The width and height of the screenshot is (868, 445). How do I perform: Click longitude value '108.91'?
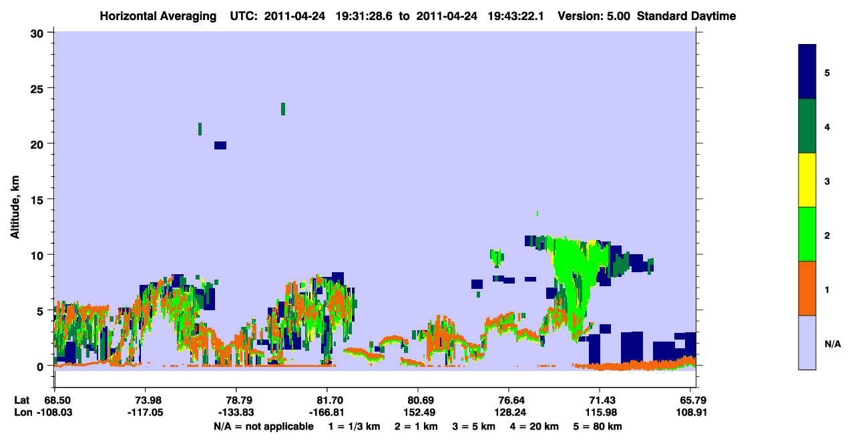(691, 413)
